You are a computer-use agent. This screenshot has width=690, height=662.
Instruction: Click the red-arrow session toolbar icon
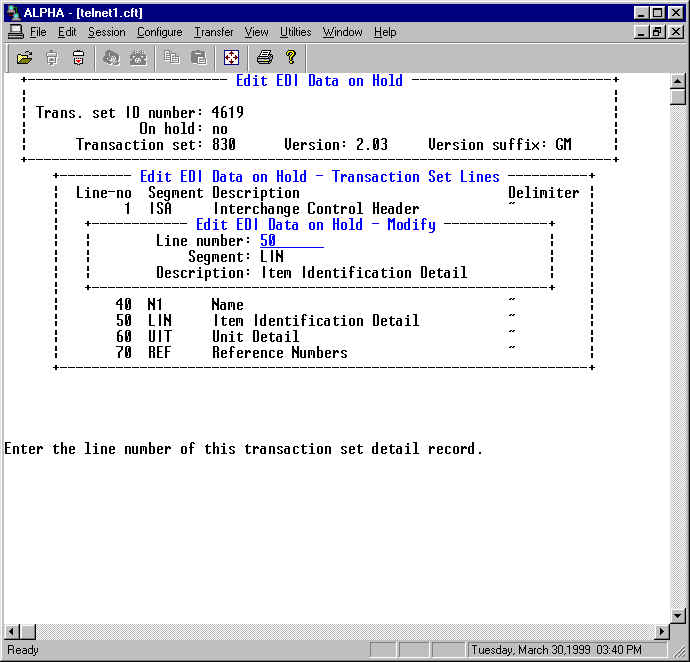(78, 58)
